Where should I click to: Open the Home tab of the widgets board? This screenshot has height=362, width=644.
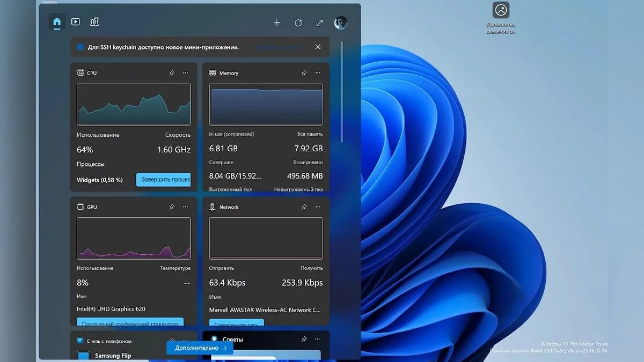57,22
